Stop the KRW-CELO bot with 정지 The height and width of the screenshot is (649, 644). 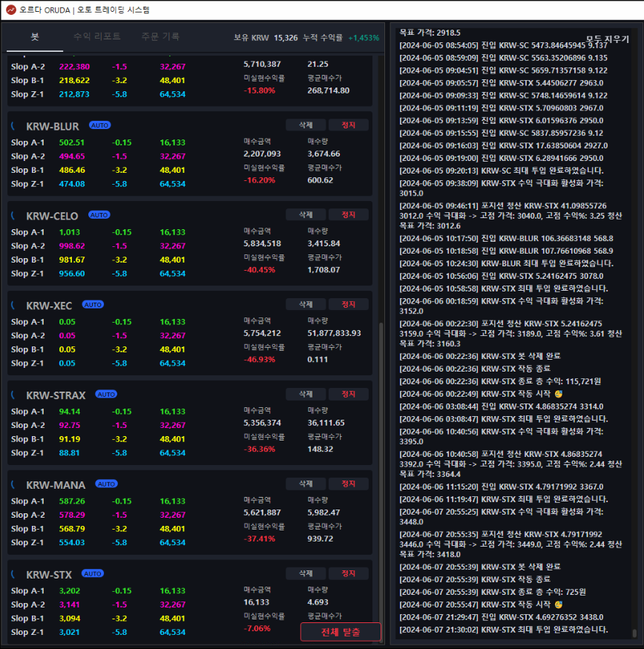tap(348, 215)
